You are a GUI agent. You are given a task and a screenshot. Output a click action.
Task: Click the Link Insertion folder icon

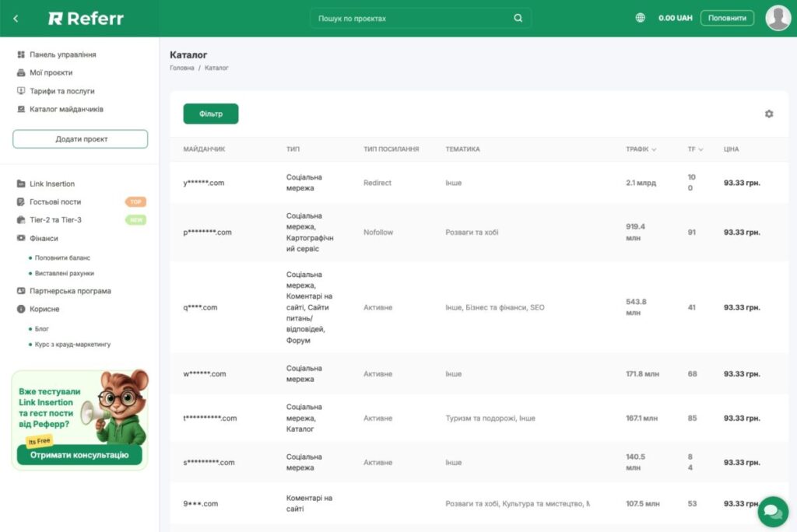tap(21, 184)
